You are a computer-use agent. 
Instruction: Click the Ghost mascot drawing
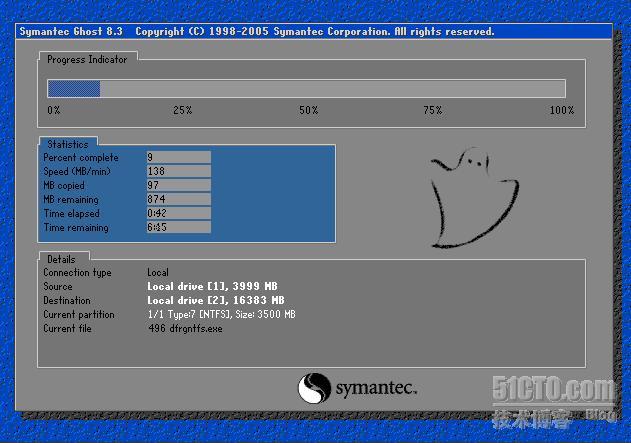474,198
